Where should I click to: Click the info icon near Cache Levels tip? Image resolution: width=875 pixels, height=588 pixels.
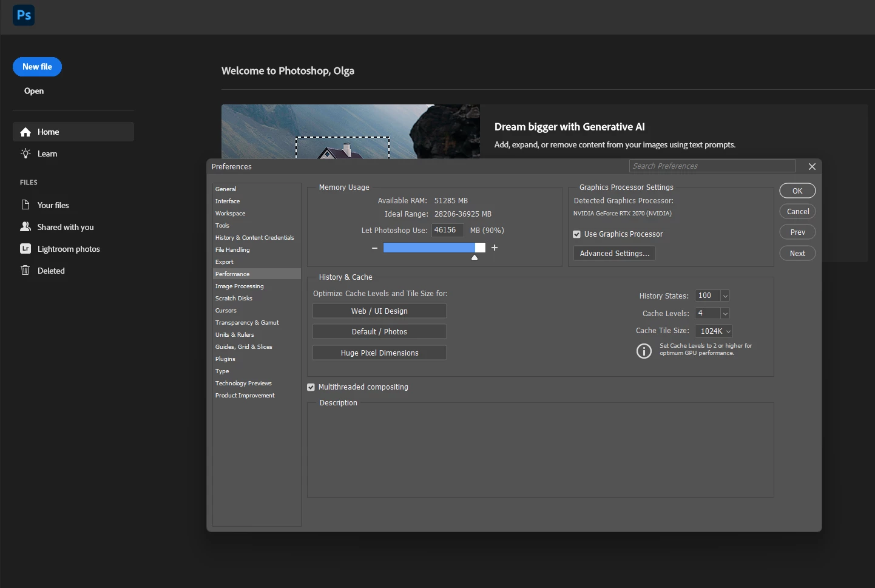tap(644, 351)
